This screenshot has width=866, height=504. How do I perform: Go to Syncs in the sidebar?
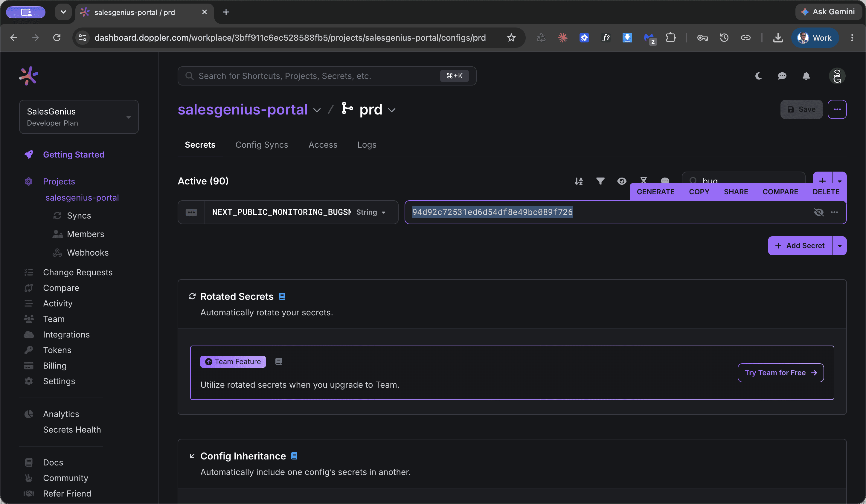pos(79,216)
